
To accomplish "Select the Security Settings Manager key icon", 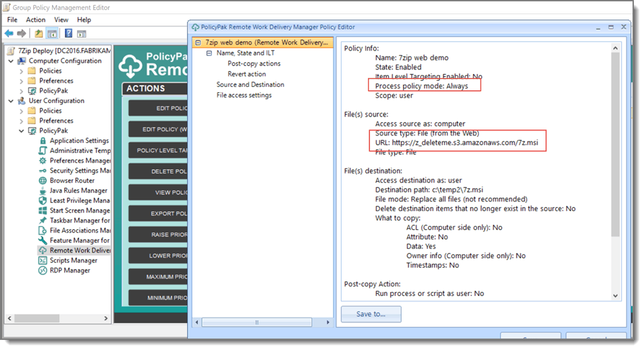I will [43, 171].
